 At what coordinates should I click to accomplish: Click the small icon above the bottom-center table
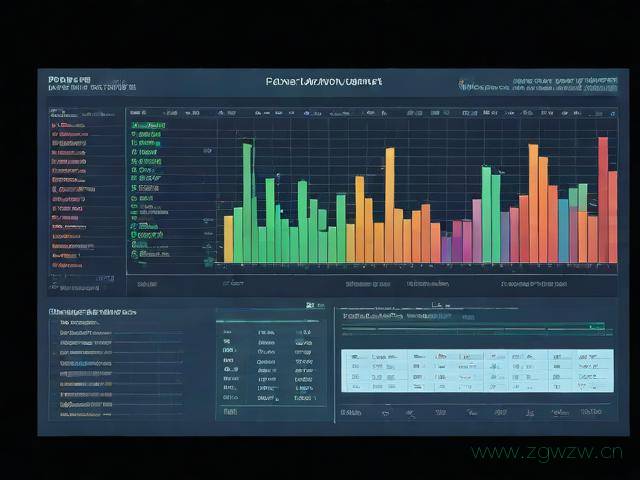(311, 304)
